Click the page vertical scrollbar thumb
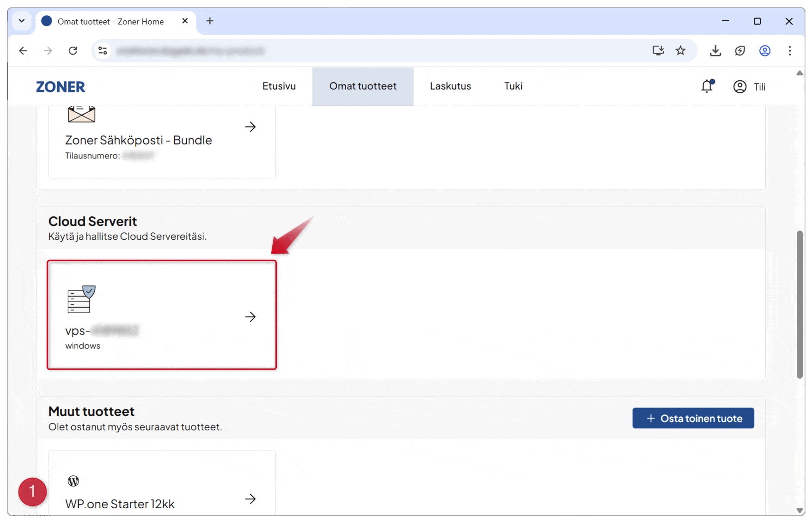Viewport: 812px width, 523px height. click(x=800, y=305)
